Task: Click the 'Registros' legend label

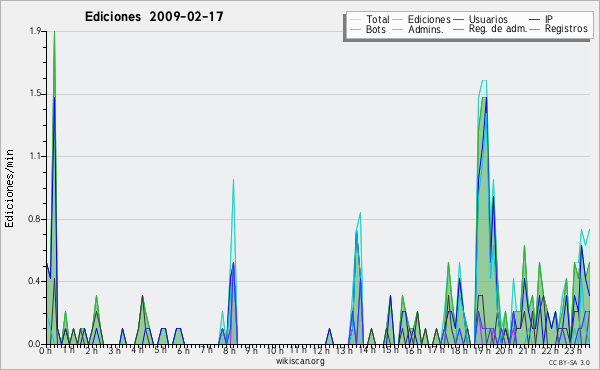Action: point(566,29)
